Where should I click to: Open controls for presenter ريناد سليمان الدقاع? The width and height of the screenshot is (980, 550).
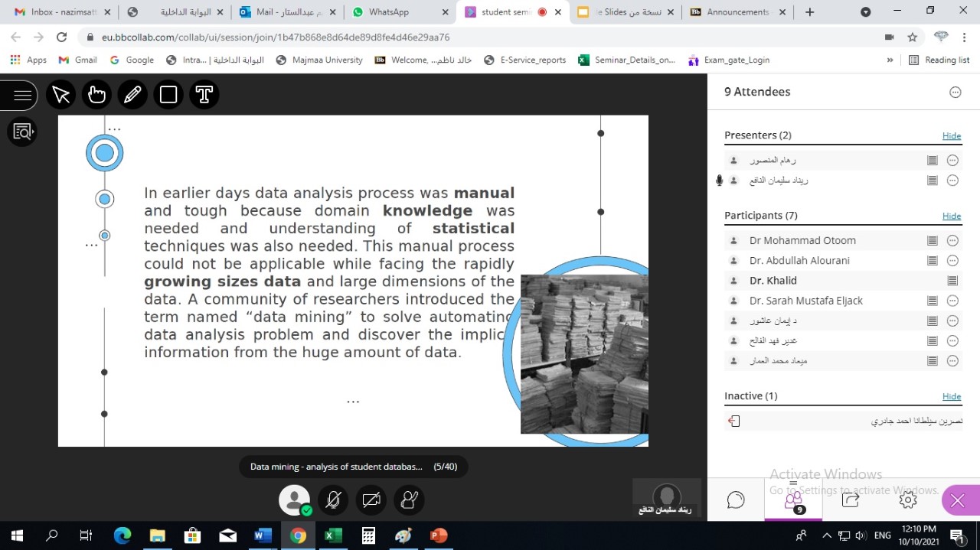click(x=952, y=181)
